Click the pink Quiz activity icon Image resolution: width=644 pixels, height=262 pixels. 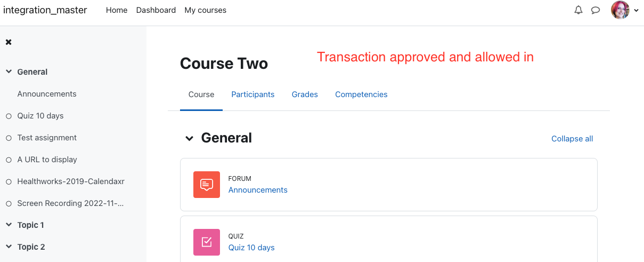(x=207, y=242)
